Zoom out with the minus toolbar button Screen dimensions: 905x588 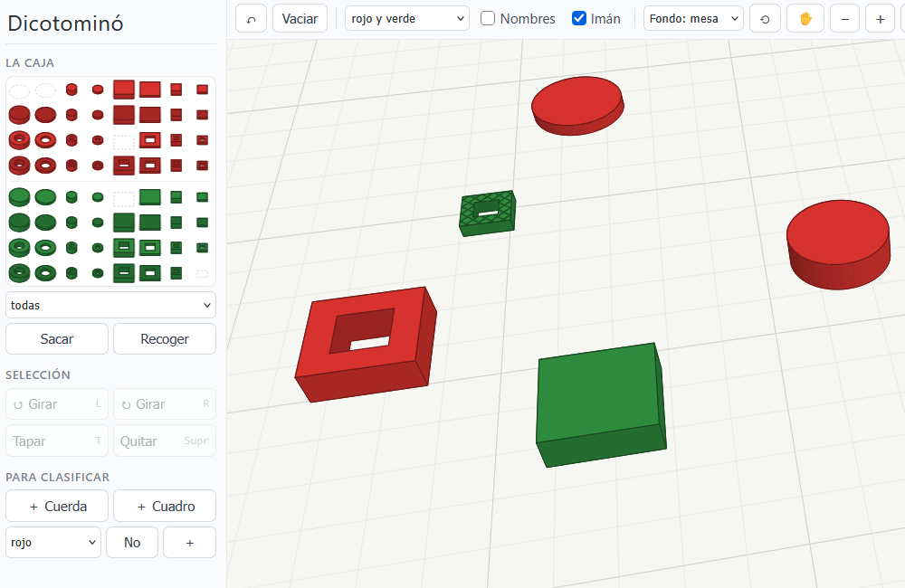(845, 18)
